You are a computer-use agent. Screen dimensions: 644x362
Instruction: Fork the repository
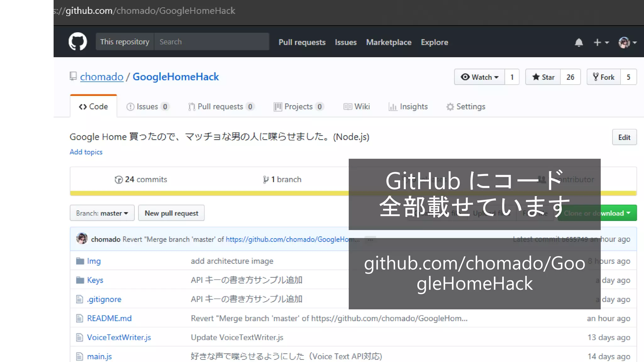(604, 77)
